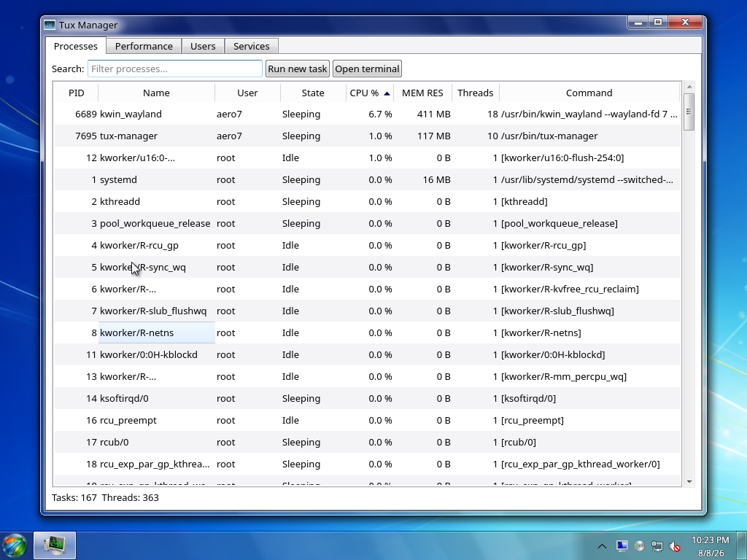This screenshot has height=560, width=747.
Task: Click the scrollbar up arrow
Action: (x=689, y=87)
